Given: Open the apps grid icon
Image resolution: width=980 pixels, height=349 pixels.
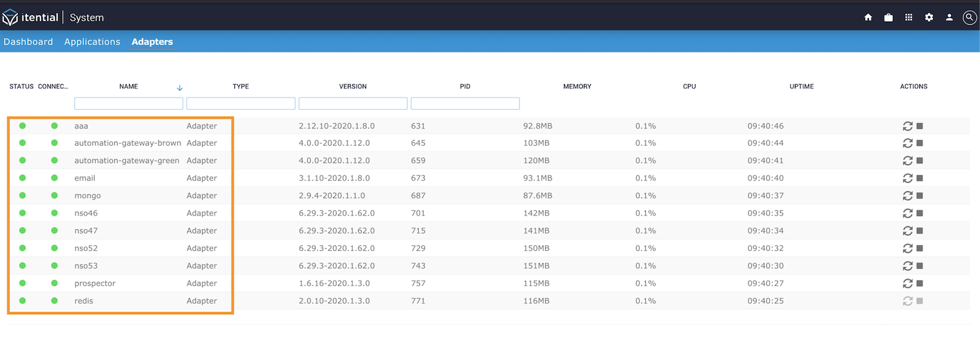Looking at the screenshot, I should (908, 17).
